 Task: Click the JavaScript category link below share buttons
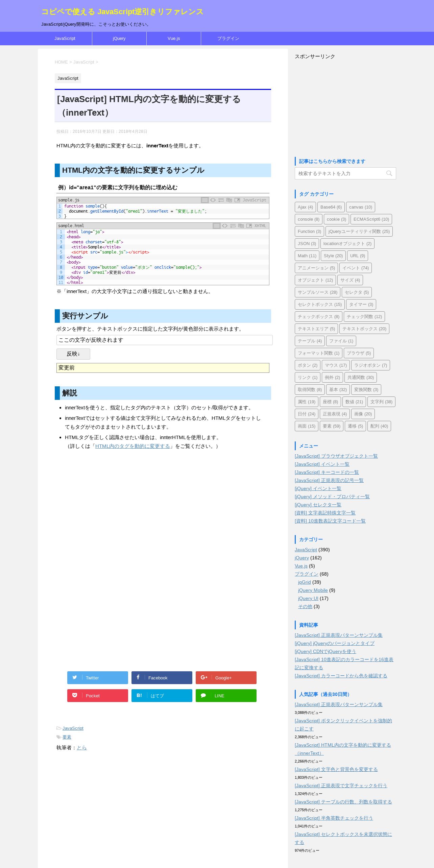73,728
